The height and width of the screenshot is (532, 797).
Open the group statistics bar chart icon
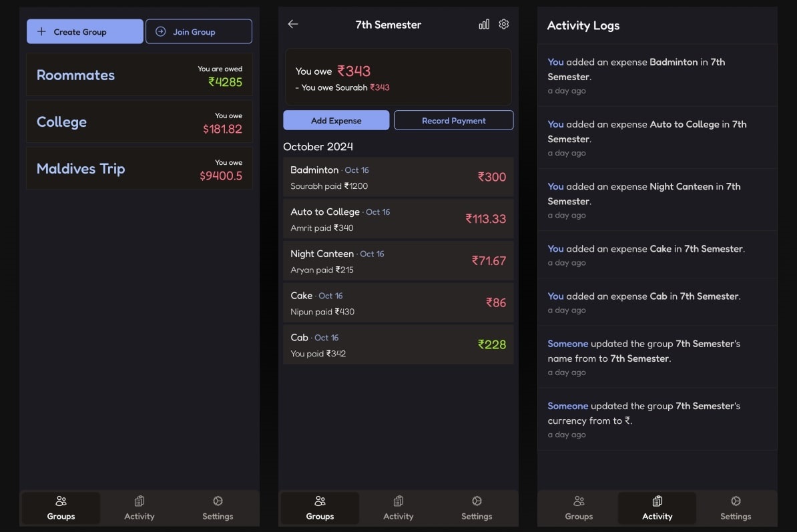click(484, 24)
